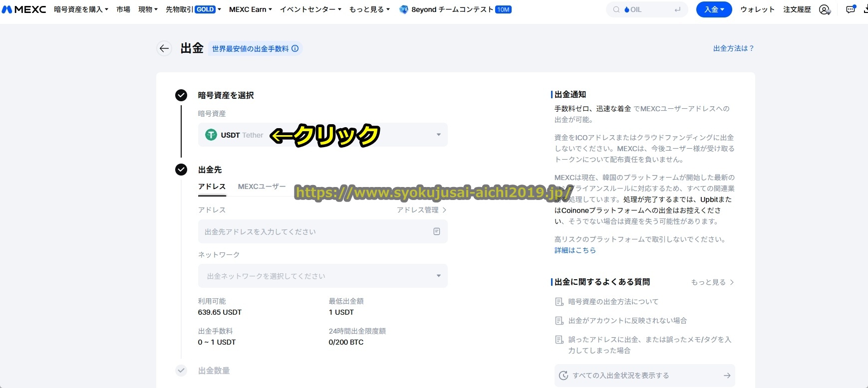Click the step checkmark beside 暗号資産を選択
Screen dimensions: 868x388
point(181,95)
